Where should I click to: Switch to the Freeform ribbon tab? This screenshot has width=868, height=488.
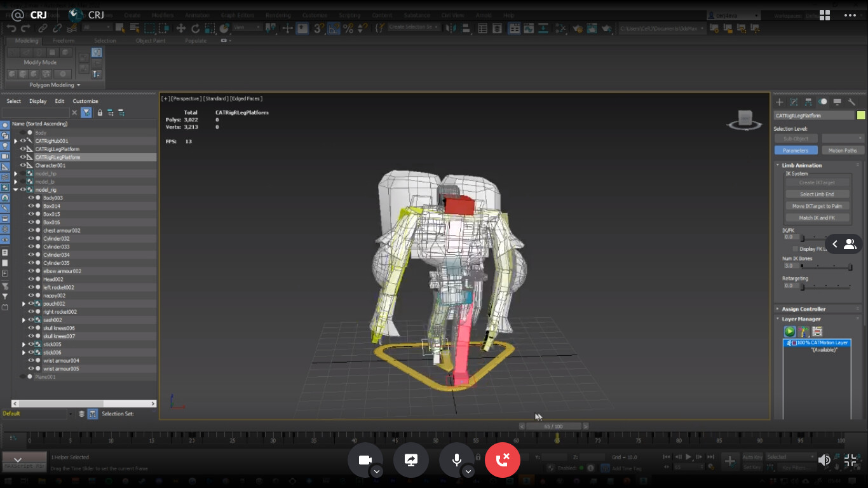coord(64,40)
